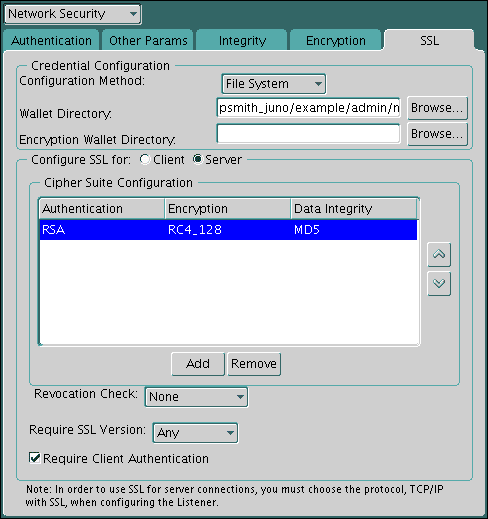The image size is (488, 519).
Task: Switch to the Authentication tab
Action: click(x=51, y=40)
